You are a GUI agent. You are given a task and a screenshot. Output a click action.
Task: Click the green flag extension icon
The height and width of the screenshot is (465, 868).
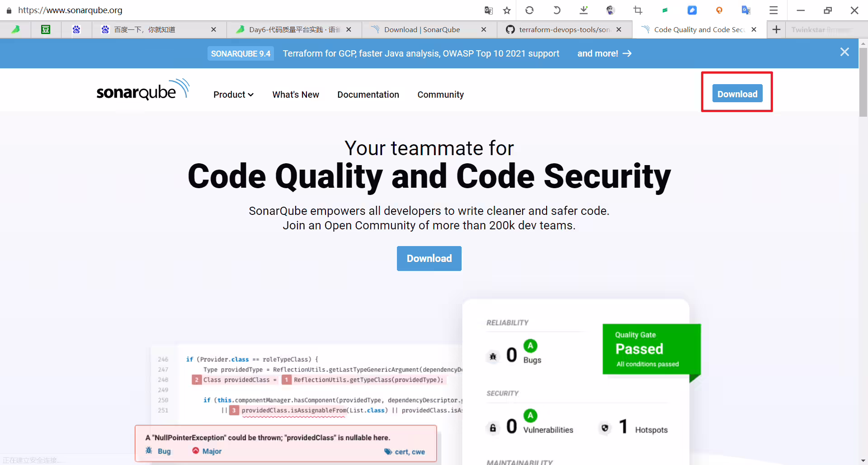(665, 10)
